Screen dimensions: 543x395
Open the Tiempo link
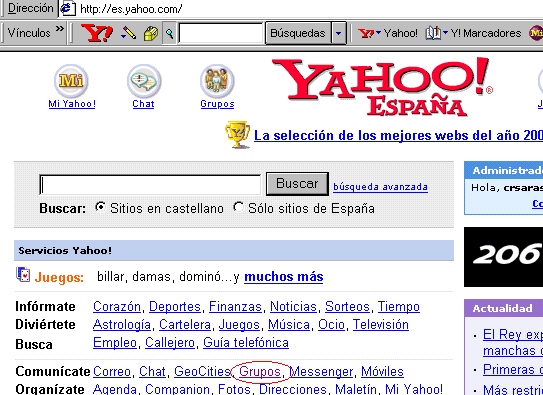pos(399,307)
